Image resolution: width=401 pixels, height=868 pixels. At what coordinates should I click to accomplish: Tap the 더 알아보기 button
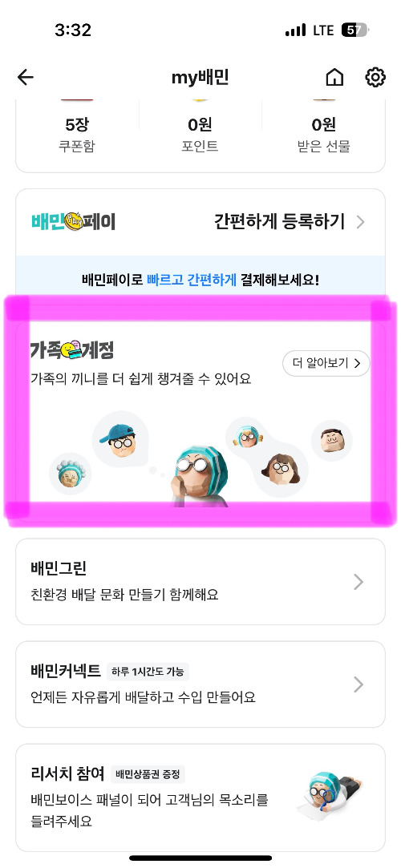point(326,363)
